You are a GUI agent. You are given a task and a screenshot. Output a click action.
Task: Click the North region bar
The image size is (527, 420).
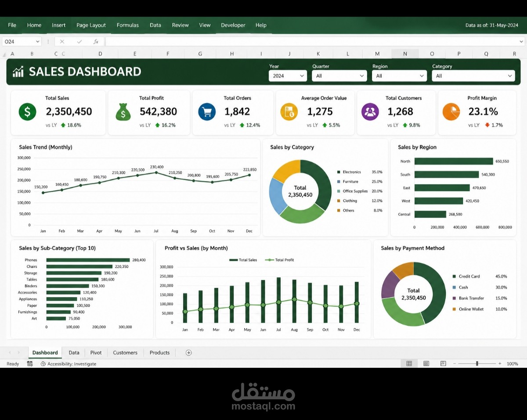tap(454, 161)
